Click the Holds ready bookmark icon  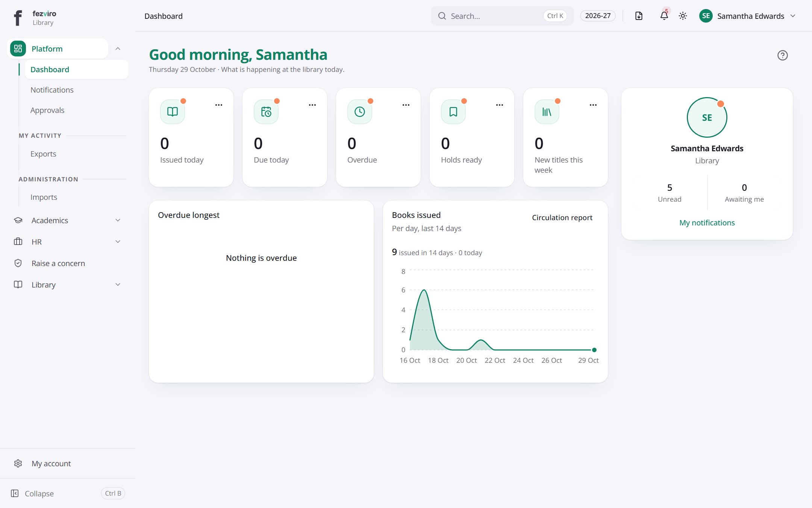tap(453, 112)
